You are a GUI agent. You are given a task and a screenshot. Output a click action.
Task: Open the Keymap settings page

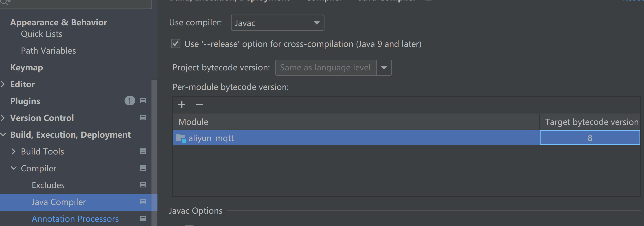point(26,67)
